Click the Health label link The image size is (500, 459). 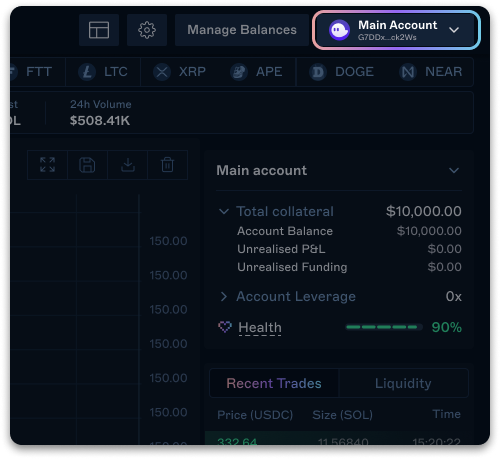[260, 327]
